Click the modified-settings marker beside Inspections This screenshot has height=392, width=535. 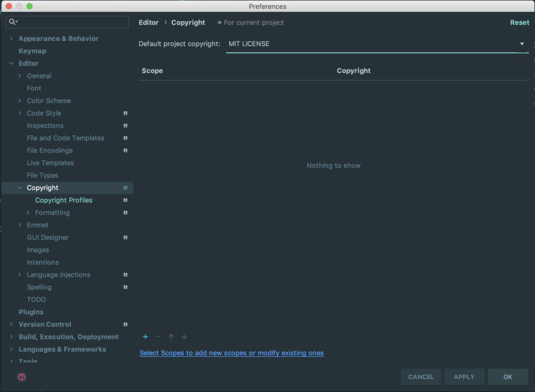(125, 125)
